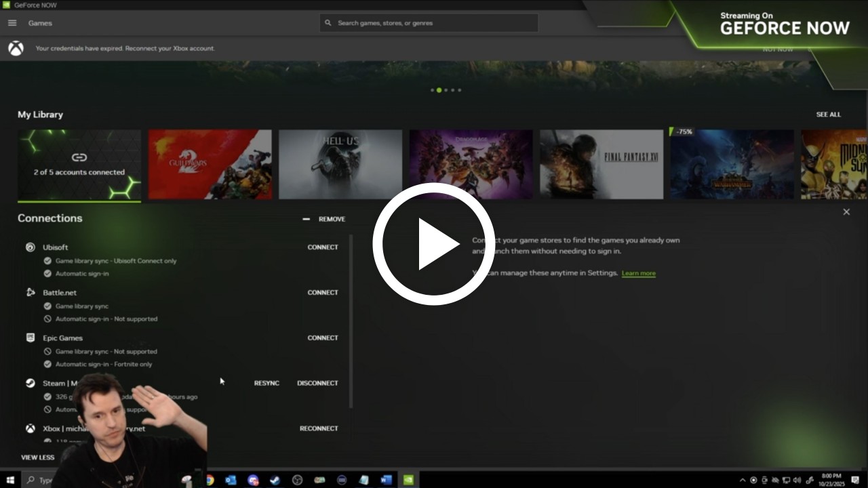Expand hidden system tray icons chevron
868x488 pixels.
click(742, 480)
